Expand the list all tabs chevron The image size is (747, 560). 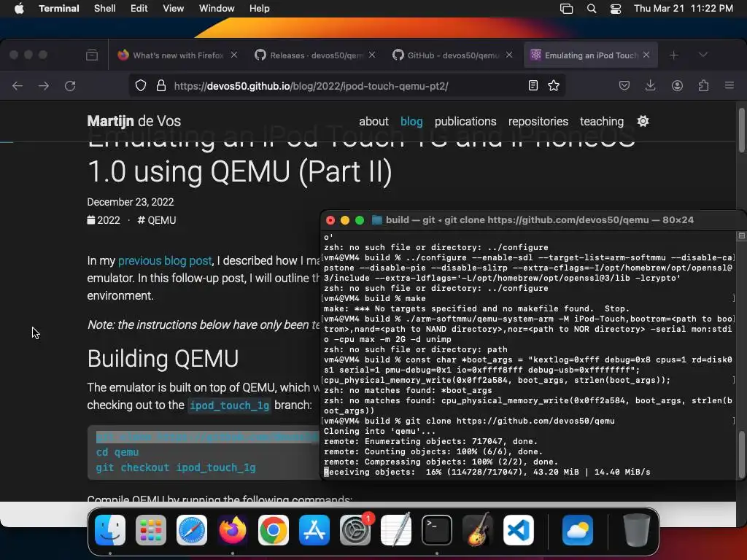coord(703,55)
